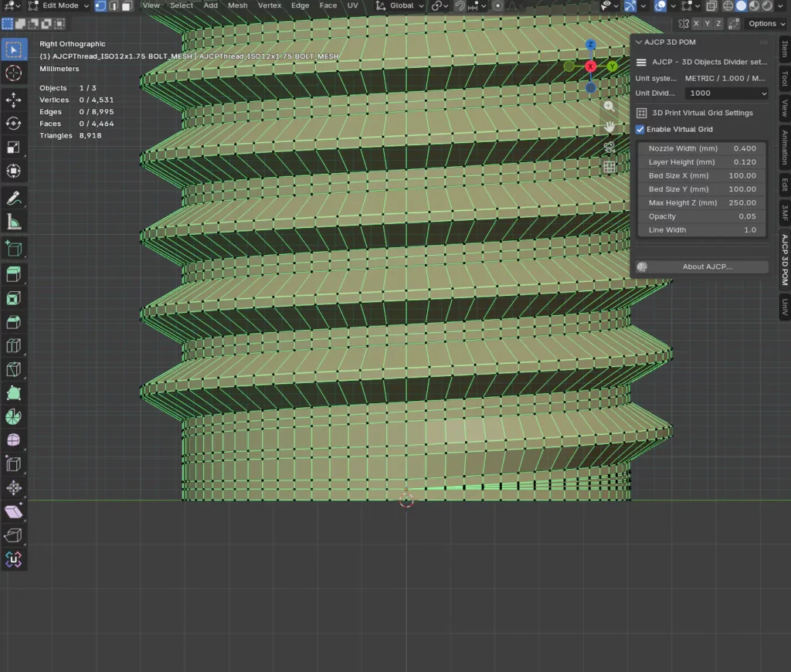The width and height of the screenshot is (791, 672).
Task: Disable the Enable Virtual Grid checkbox
Action: pos(640,129)
